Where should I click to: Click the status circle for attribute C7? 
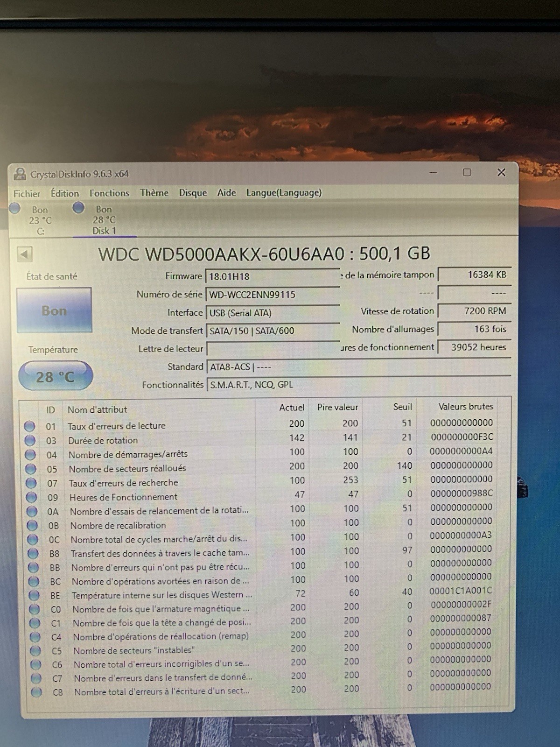(x=36, y=678)
